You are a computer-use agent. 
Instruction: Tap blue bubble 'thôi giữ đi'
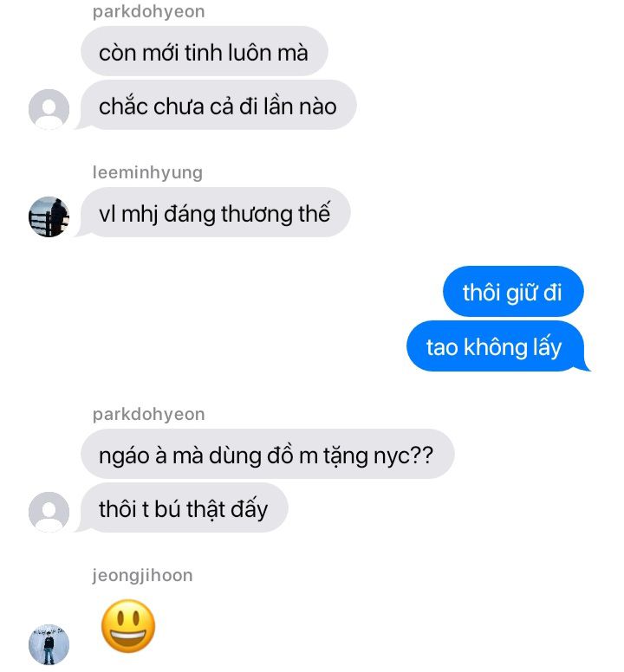[513, 292]
